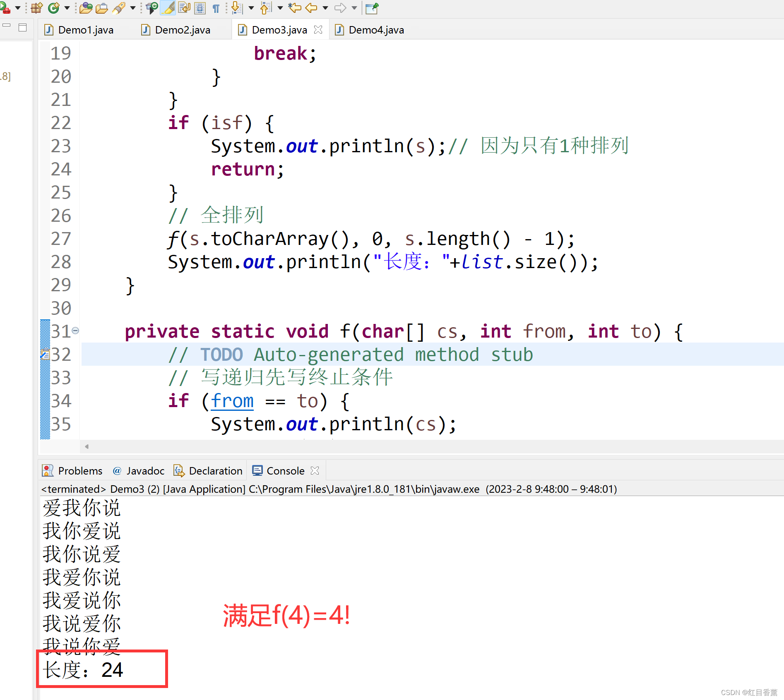Open the Problems view tab
This screenshot has height=700, width=784.
(72, 471)
